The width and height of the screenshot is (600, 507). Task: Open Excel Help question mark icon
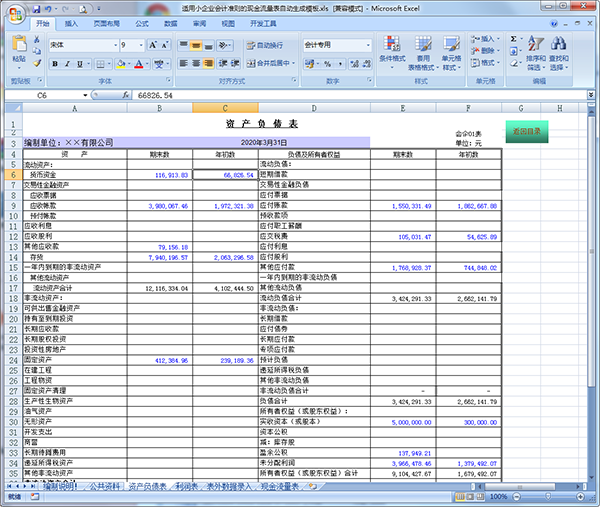[x=554, y=24]
